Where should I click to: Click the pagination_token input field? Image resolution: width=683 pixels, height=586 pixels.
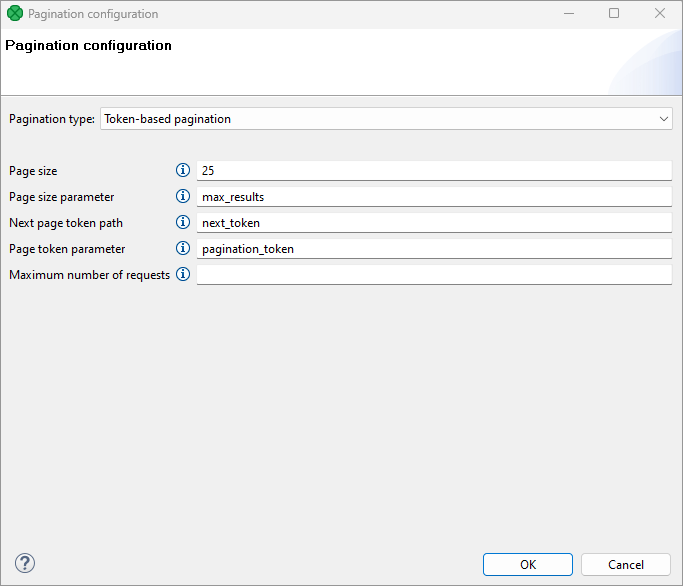[434, 249]
